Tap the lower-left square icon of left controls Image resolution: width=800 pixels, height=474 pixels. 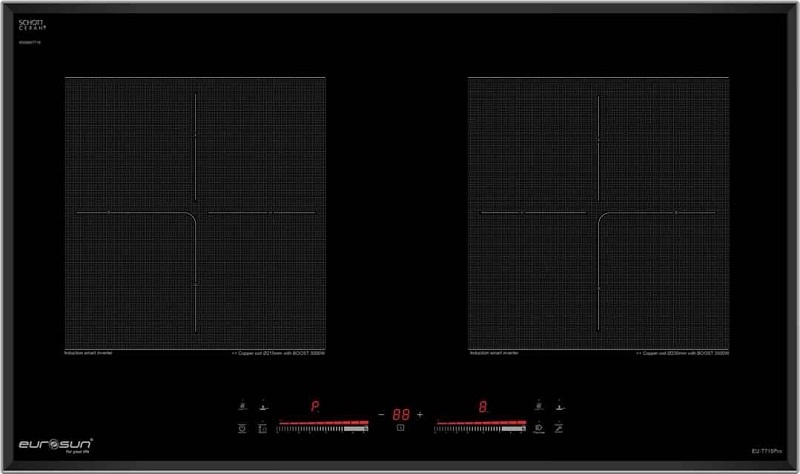[x=243, y=428]
